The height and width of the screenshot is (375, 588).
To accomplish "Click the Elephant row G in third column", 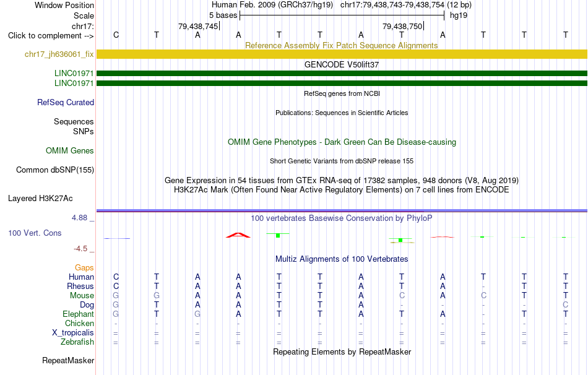I will [x=197, y=314].
